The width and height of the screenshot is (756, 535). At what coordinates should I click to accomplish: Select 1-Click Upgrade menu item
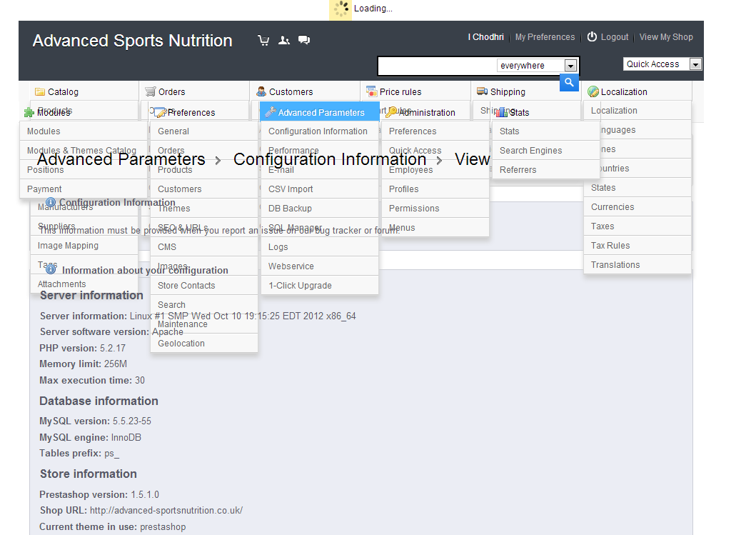(x=320, y=286)
